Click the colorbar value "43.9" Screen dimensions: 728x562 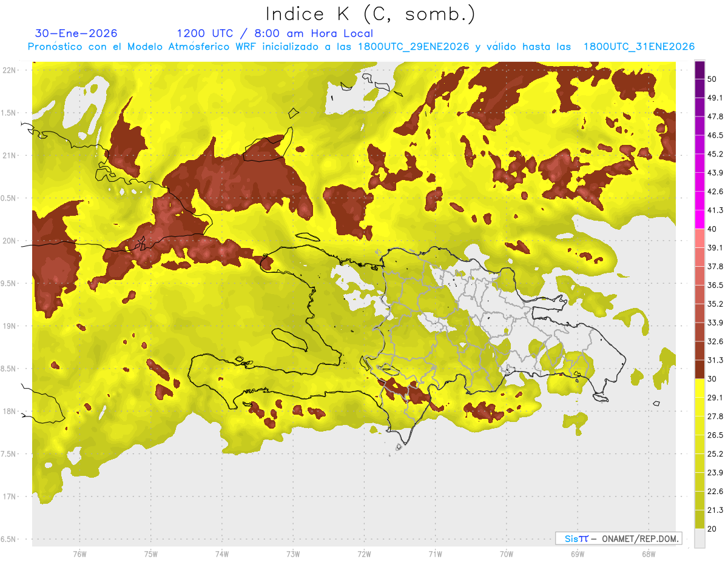click(x=715, y=173)
